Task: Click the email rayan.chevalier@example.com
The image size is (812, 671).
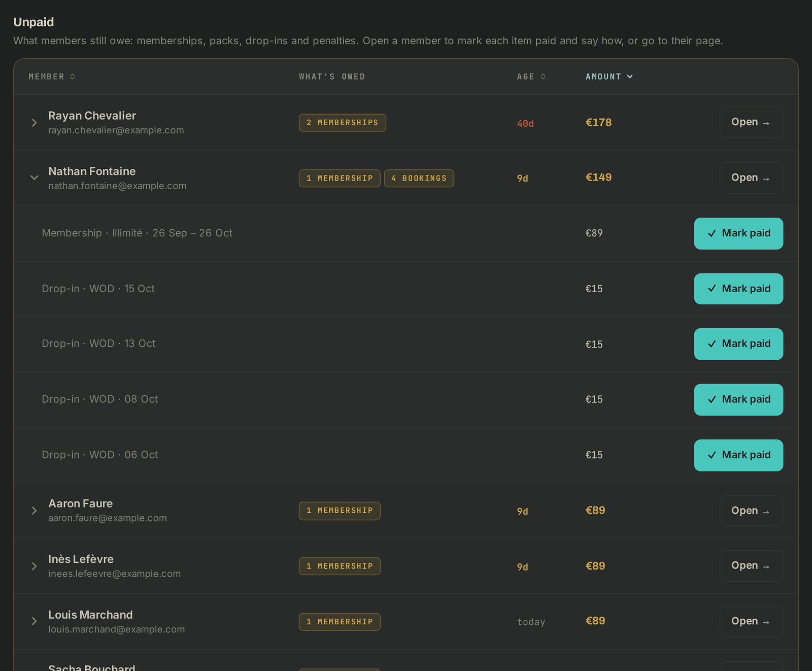Action: click(x=116, y=130)
